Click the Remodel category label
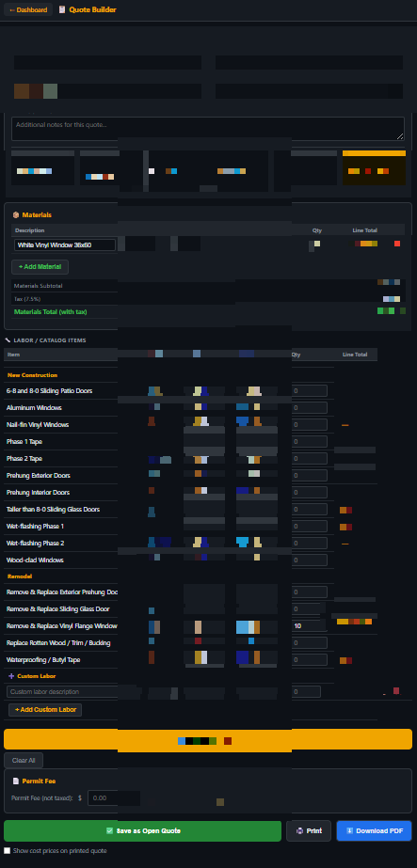417x868 pixels. pyautogui.click(x=20, y=576)
